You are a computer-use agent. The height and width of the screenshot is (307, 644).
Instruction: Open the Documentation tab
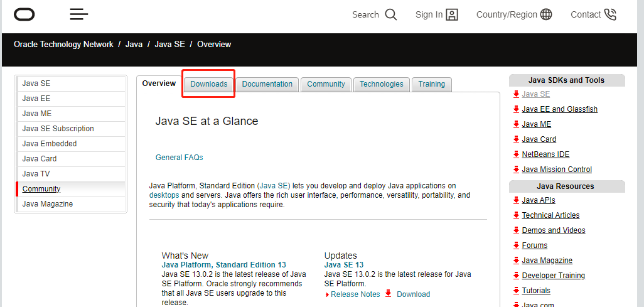click(267, 84)
